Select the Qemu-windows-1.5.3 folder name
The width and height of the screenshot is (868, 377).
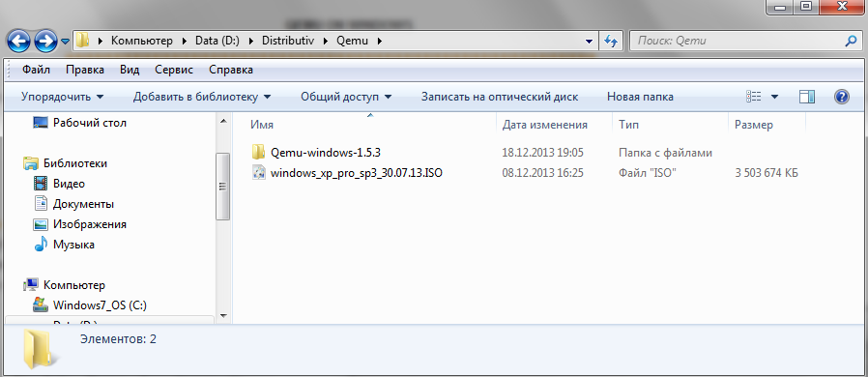[x=326, y=152]
